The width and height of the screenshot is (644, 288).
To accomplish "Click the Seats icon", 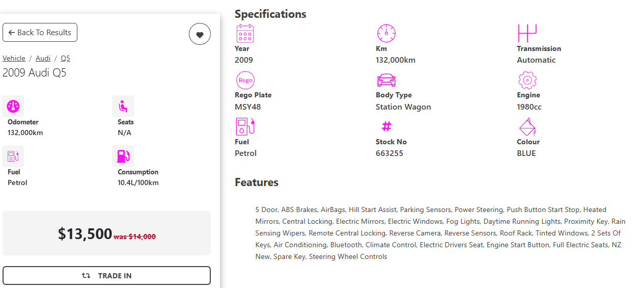I will (123, 107).
